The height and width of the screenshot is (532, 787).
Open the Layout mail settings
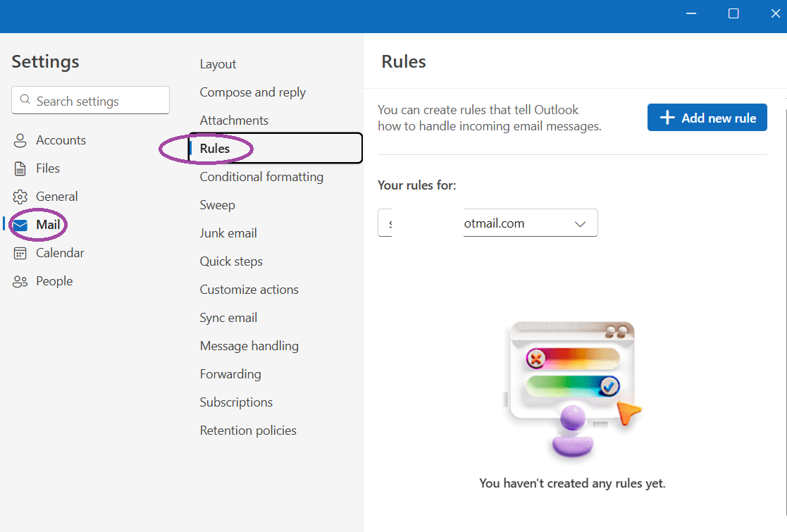(218, 64)
